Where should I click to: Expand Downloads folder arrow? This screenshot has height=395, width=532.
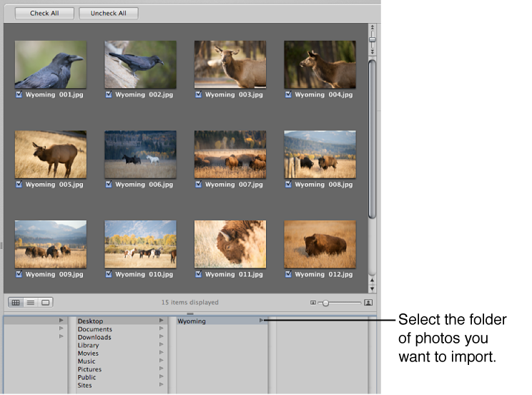tap(161, 336)
